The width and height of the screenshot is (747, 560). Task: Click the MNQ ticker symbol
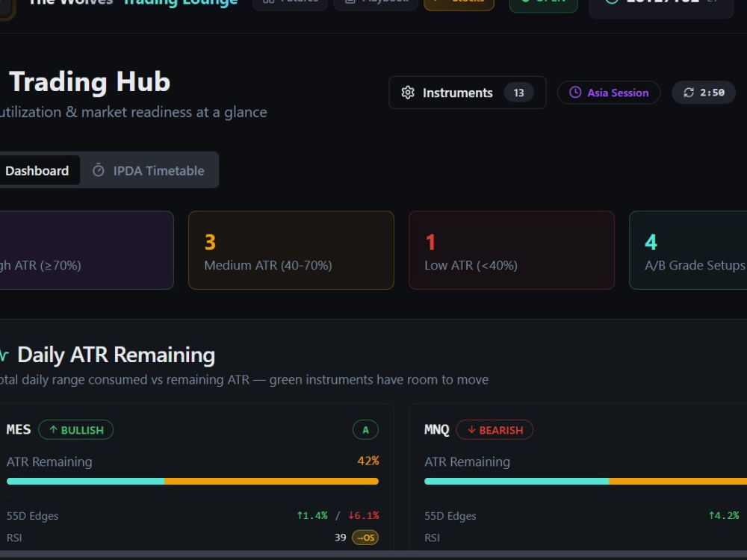point(437,429)
